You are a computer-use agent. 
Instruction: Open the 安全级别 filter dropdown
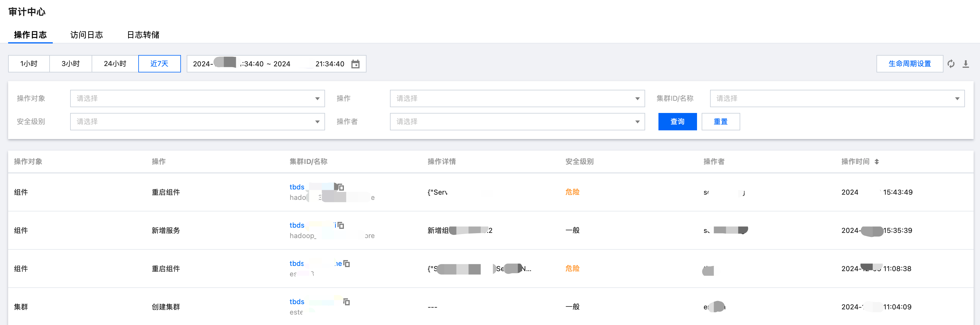tap(197, 122)
